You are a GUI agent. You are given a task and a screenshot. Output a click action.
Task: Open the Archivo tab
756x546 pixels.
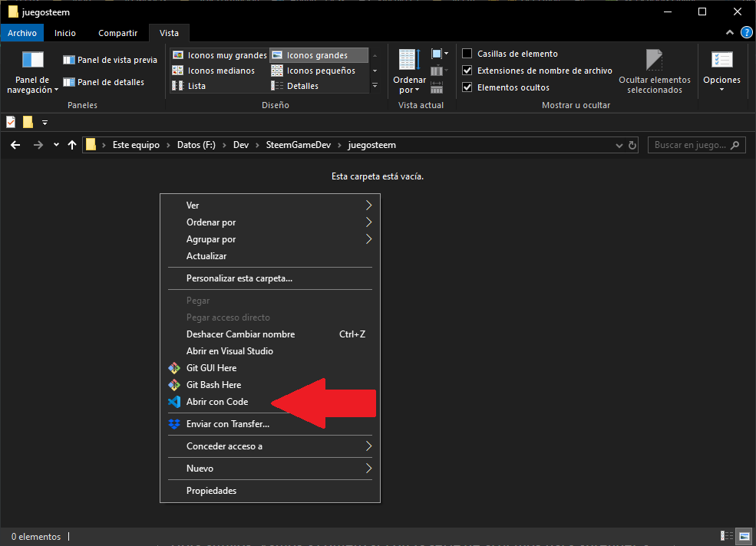click(22, 33)
